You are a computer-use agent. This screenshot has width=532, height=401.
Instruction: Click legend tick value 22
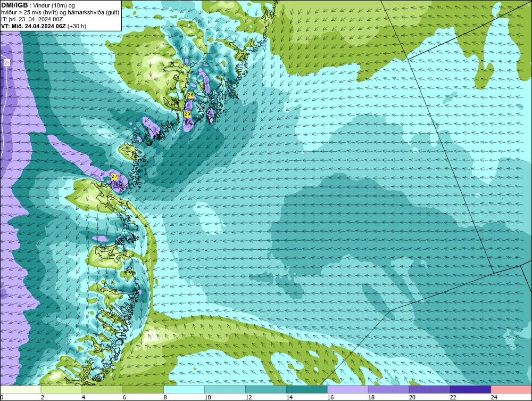(453, 397)
